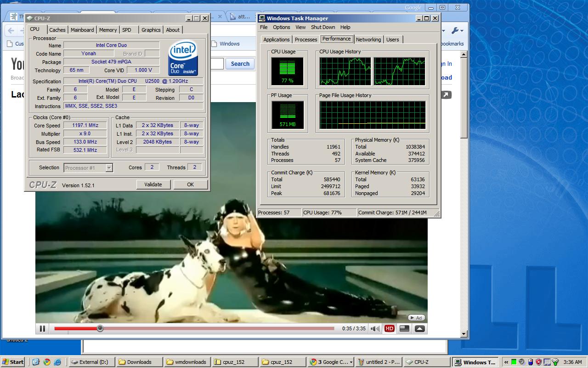Click the system clock showing 3:36 AM
The height and width of the screenshot is (368, 588).
tap(572, 362)
